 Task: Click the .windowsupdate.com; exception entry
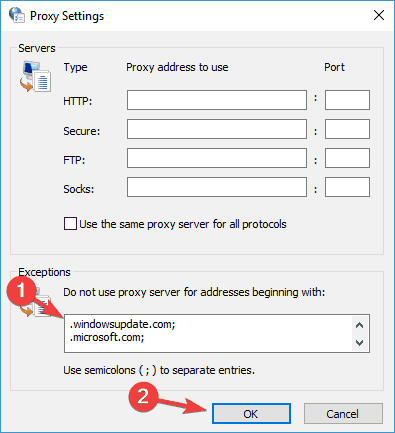[x=122, y=324]
